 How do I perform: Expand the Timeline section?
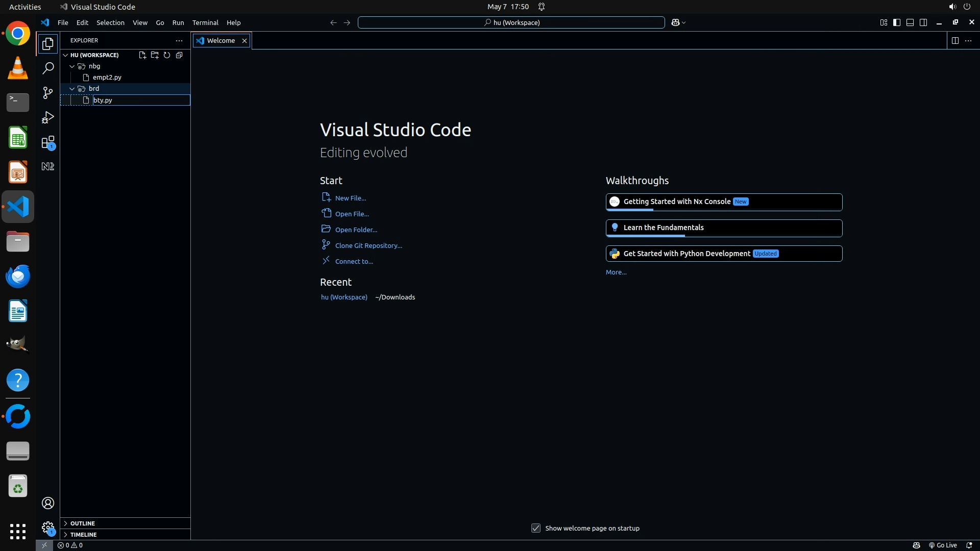(x=83, y=535)
